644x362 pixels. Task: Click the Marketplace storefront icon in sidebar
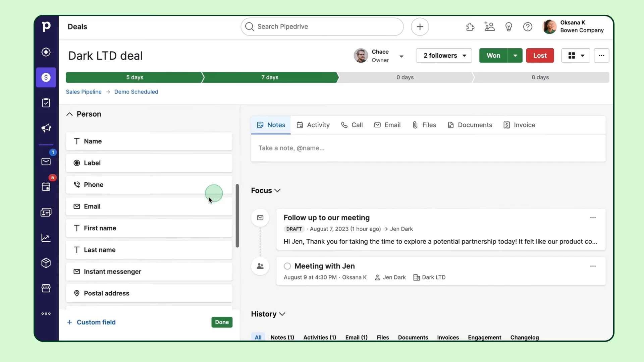46,288
